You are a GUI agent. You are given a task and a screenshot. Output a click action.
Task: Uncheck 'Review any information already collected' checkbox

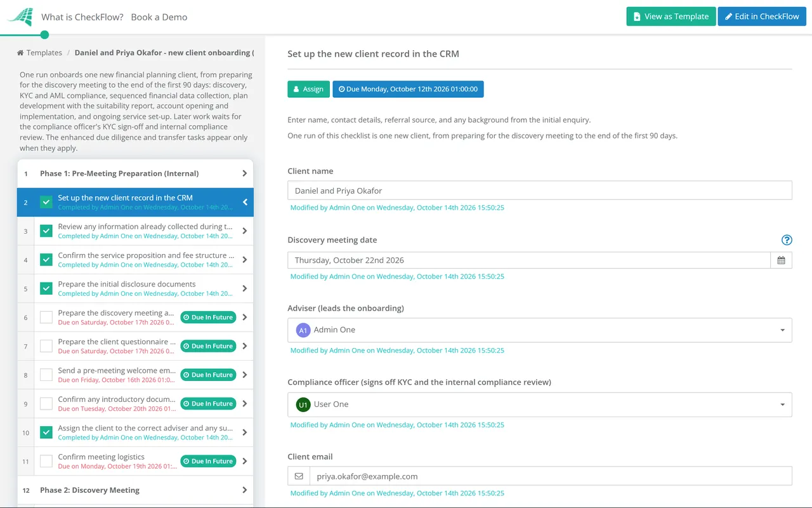[x=46, y=231]
